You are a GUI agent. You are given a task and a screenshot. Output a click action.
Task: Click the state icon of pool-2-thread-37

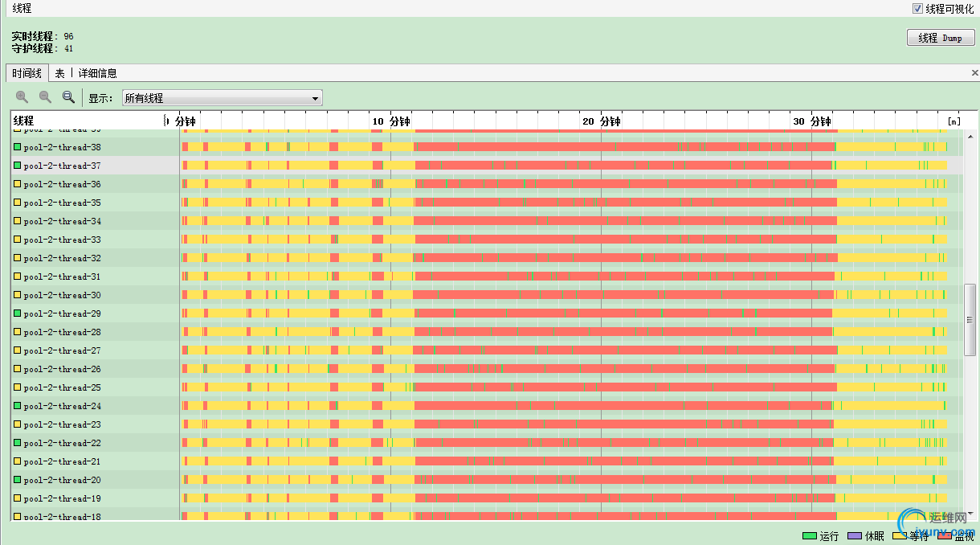click(18, 166)
